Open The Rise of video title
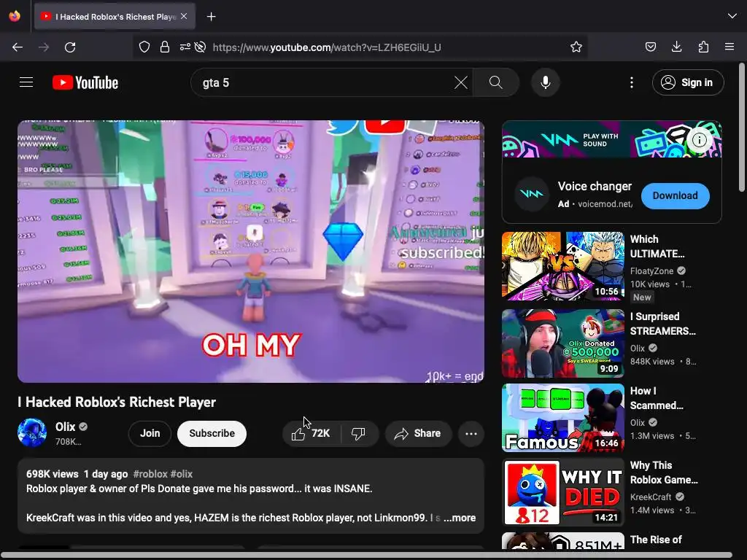Screen dimensions: 747x560 pyautogui.click(x=656, y=540)
